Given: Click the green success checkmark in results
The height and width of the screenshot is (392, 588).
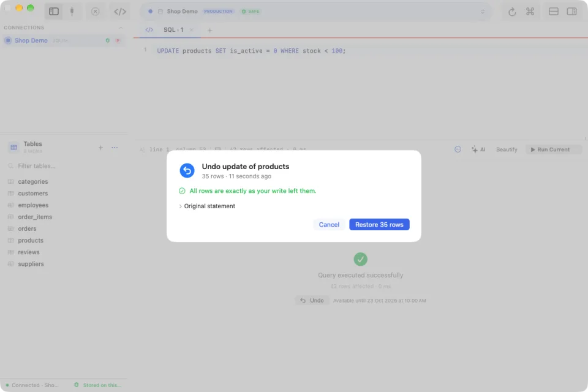Looking at the screenshot, I should 360,259.
